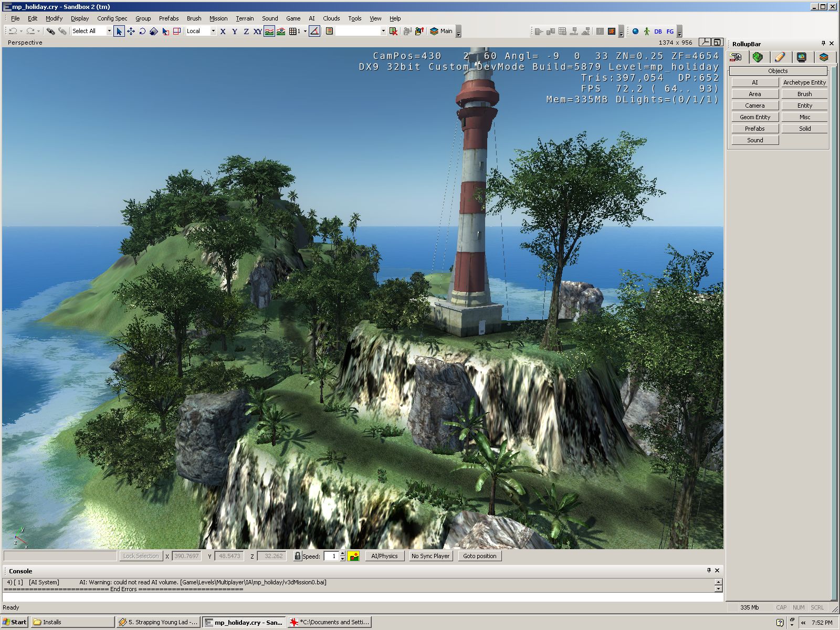
Task: Expand toolbar options after FG button
Action: (x=679, y=33)
